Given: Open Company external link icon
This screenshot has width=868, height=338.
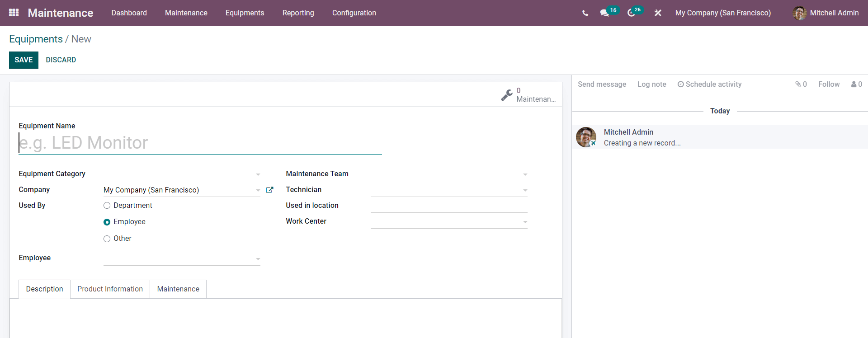Looking at the screenshot, I should pyautogui.click(x=270, y=190).
